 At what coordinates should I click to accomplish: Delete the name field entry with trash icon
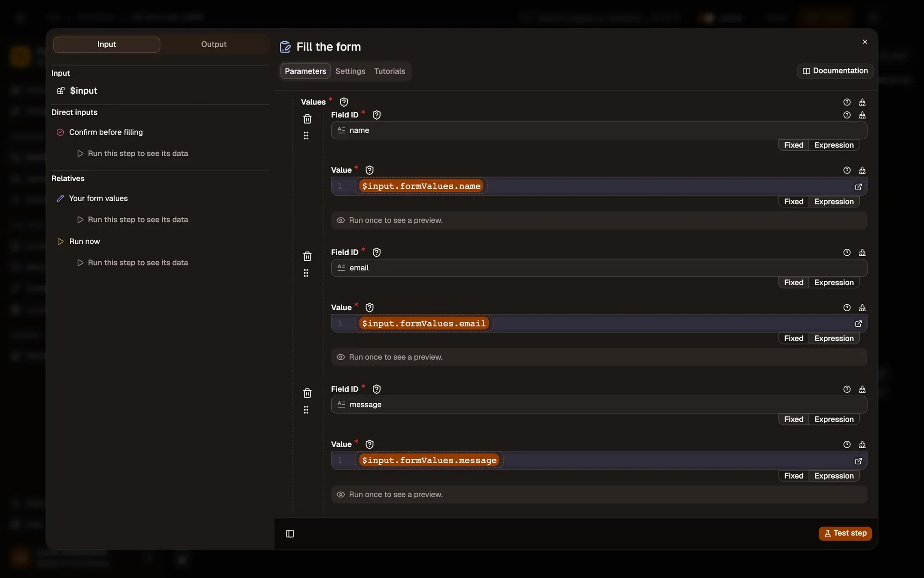(x=307, y=119)
